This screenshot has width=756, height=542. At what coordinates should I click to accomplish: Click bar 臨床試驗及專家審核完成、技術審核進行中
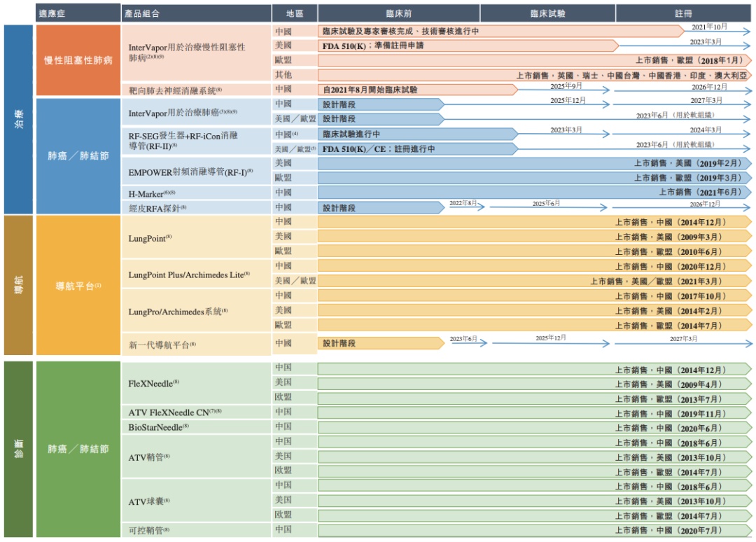[x=501, y=32]
